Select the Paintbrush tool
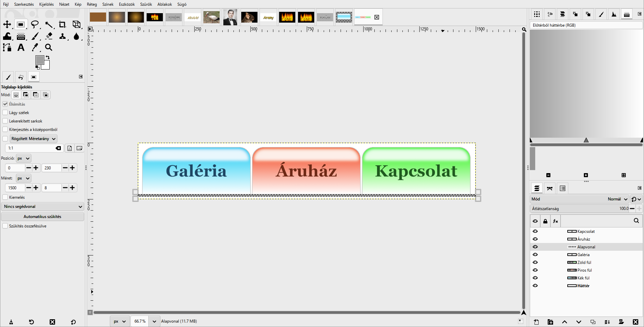 tap(35, 36)
